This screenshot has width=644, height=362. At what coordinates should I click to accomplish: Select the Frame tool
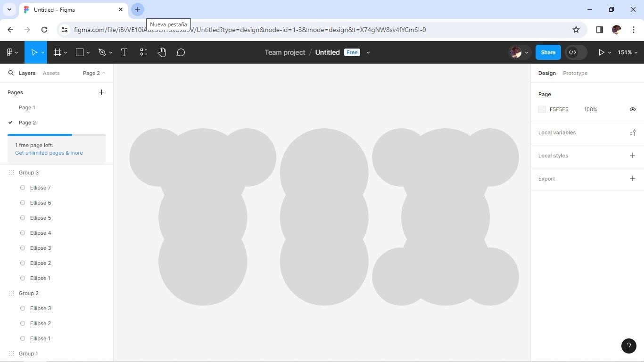coord(58,52)
